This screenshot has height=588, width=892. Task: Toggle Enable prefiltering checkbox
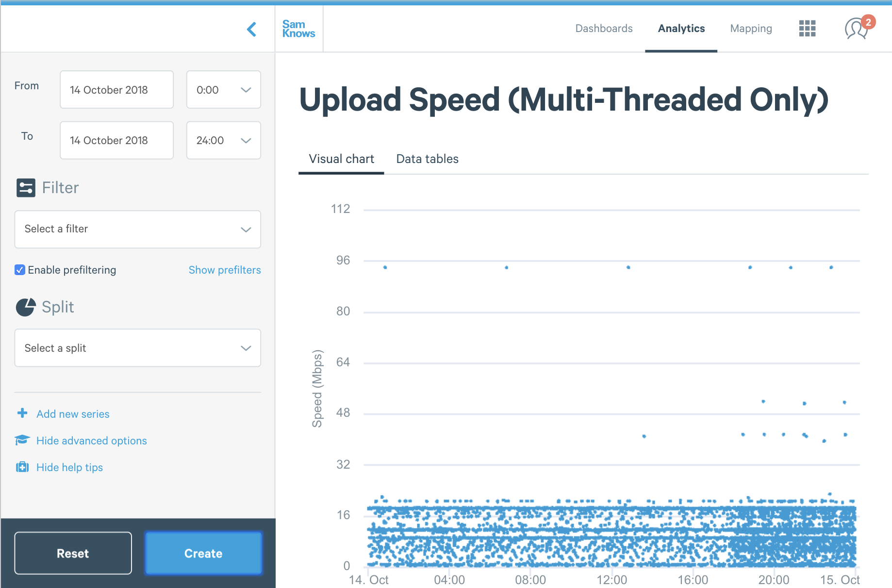[20, 270]
